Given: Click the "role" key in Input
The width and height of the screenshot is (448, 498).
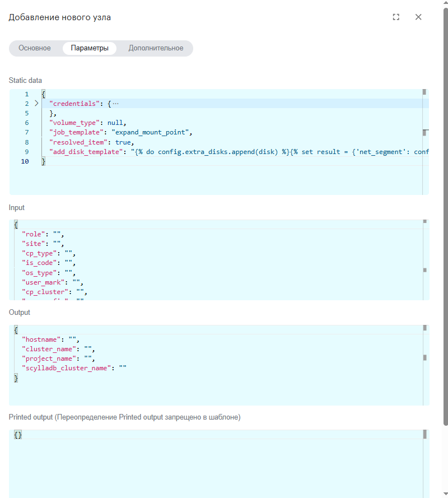Looking at the screenshot, I should 34,234.
